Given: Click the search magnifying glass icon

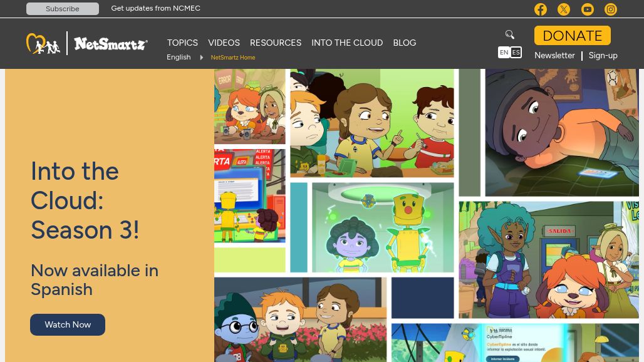Looking at the screenshot, I should 509,34.
